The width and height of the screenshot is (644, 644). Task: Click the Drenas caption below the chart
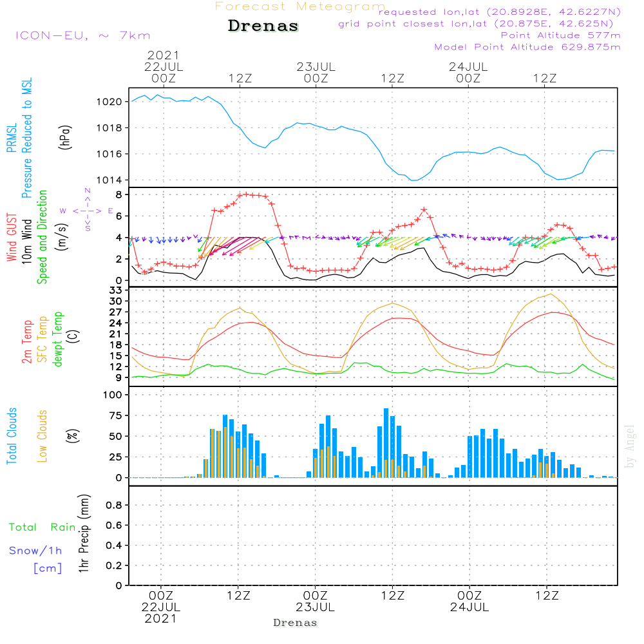coord(295,623)
